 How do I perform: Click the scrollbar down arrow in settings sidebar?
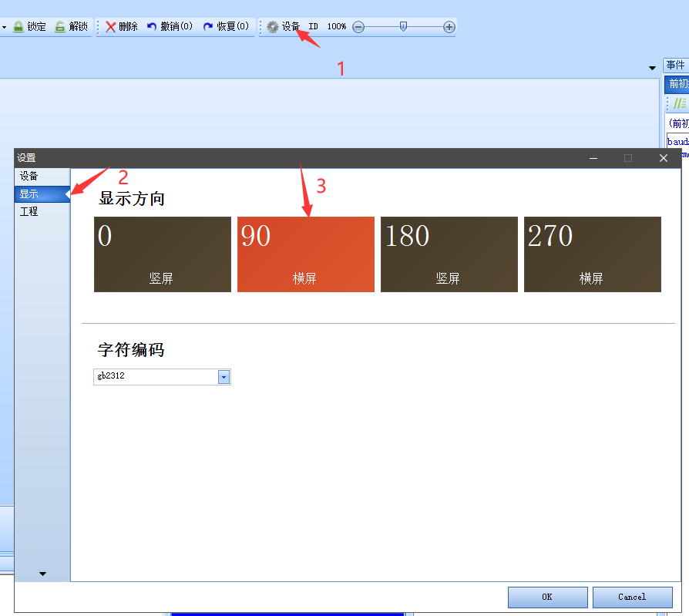click(x=42, y=573)
